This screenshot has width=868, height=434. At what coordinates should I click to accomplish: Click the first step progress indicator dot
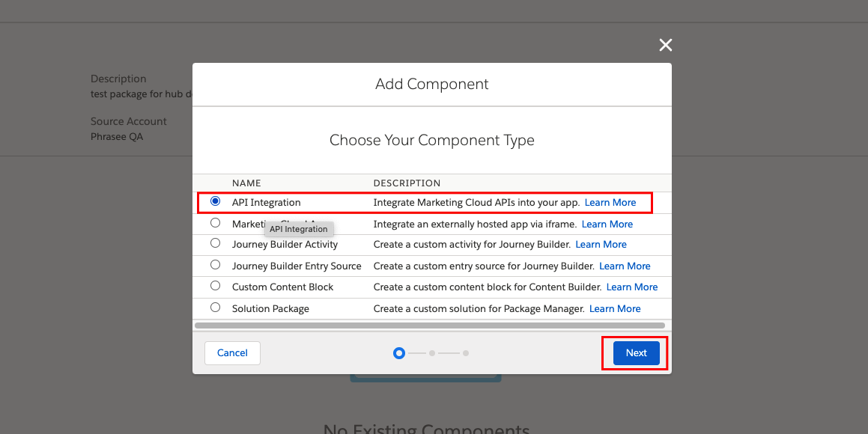pos(399,353)
